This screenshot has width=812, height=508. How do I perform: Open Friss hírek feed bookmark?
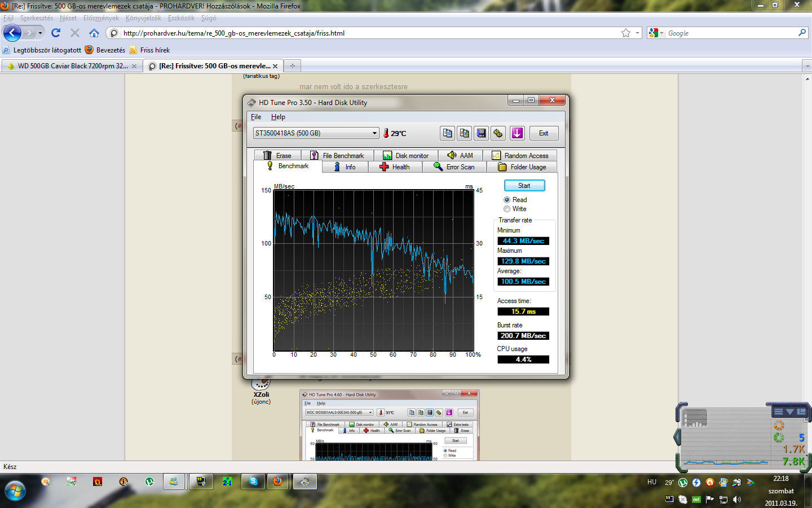click(x=149, y=50)
